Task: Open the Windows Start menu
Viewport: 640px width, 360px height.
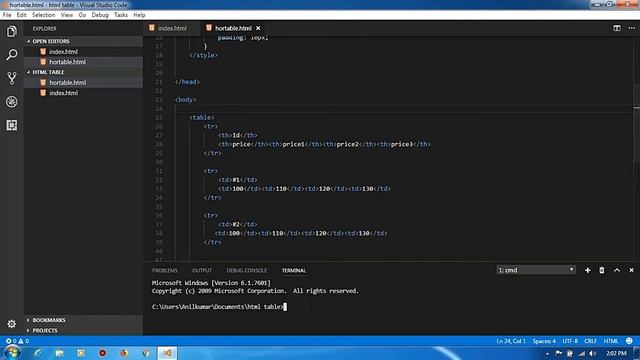Action: tap(12, 353)
